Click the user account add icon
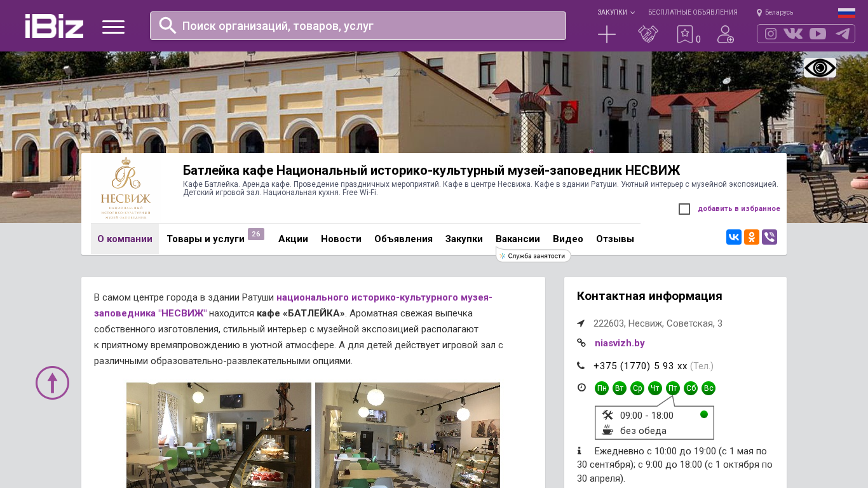 (726, 34)
